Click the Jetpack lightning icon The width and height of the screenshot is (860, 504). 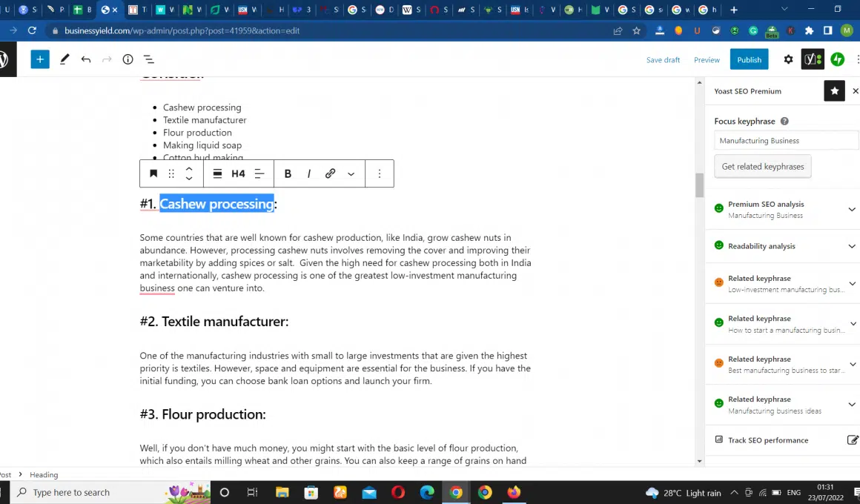click(838, 59)
